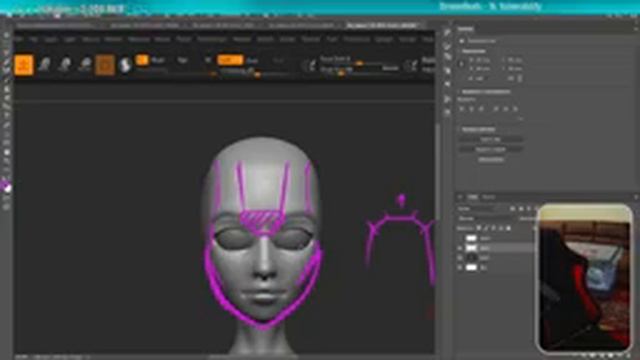Select the highlighted active document tab
Viewport: 640px width, 360px height.
tap(382, 25)
